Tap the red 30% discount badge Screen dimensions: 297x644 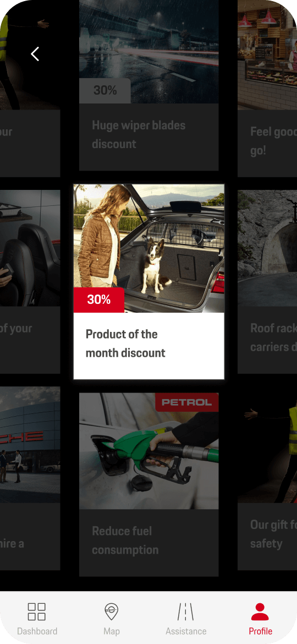99,300
